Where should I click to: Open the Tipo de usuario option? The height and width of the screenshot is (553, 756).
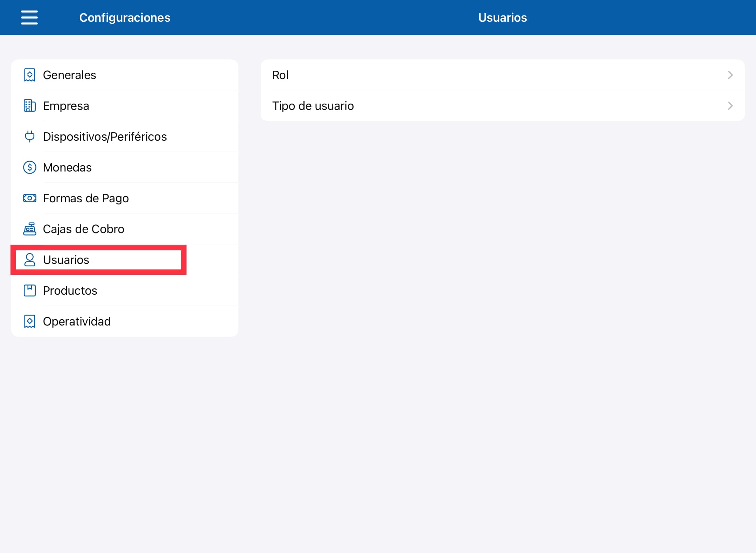coord(503,106)
